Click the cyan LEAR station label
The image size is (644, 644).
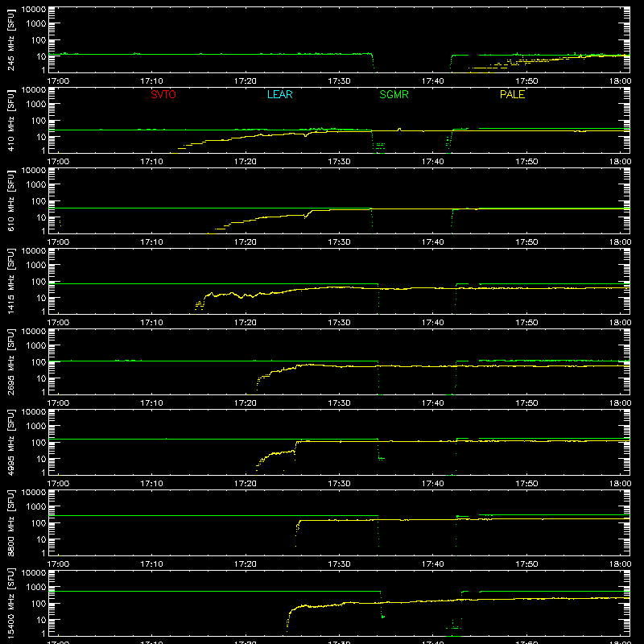(x=279, y=94)
